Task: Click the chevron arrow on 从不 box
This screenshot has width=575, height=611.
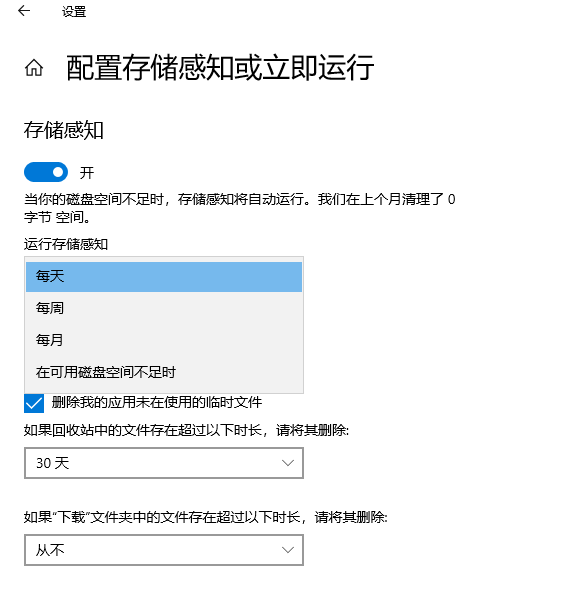Action: [288, 550]
